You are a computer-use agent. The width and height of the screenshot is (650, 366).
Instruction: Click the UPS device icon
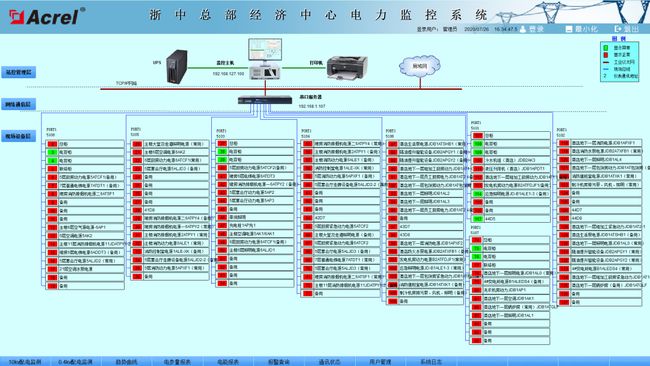[x=177, y=66]
